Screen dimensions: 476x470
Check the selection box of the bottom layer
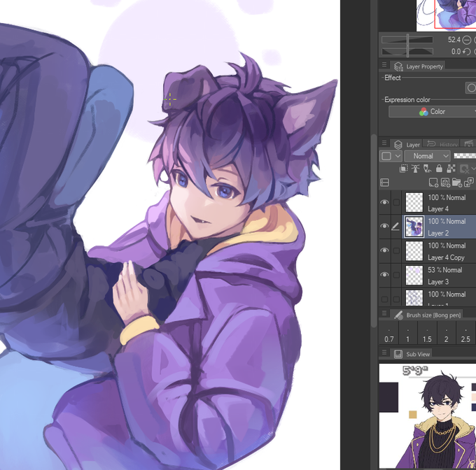(396, 299)
